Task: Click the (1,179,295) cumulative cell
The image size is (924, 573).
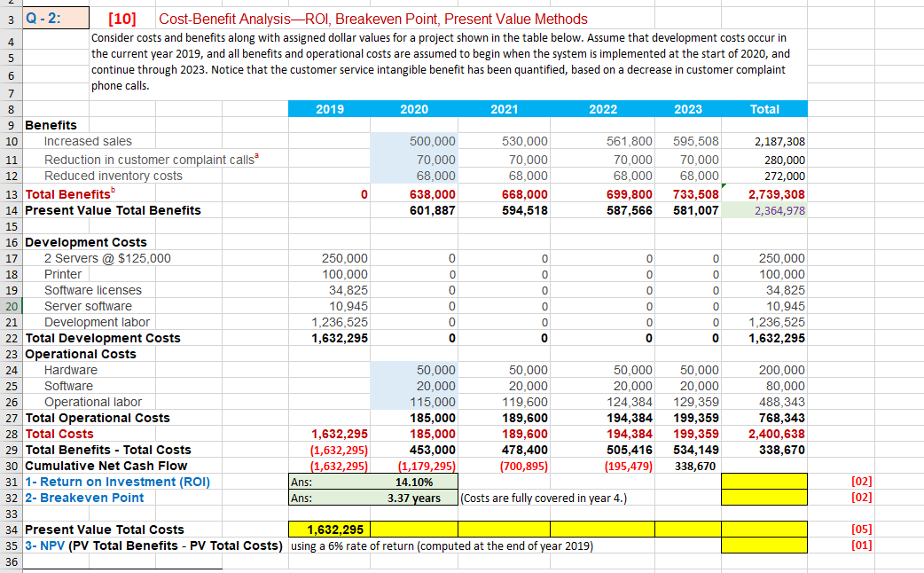Action: tap(414, 466)
